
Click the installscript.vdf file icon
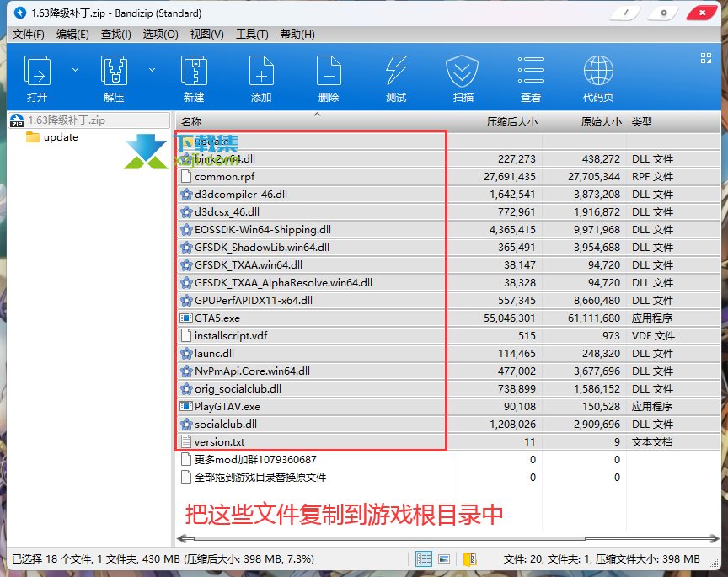pos(186,335)
